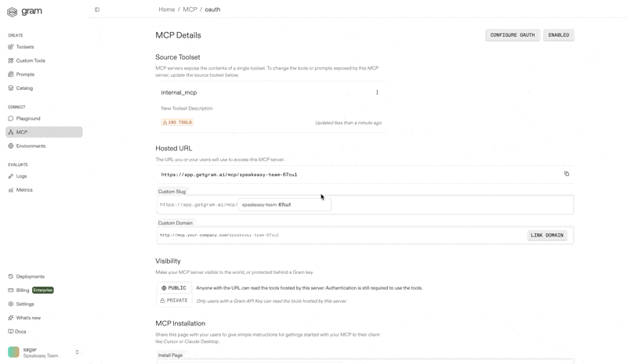Click the custom slug input field

pyautogui.click(x=284, y=204)
